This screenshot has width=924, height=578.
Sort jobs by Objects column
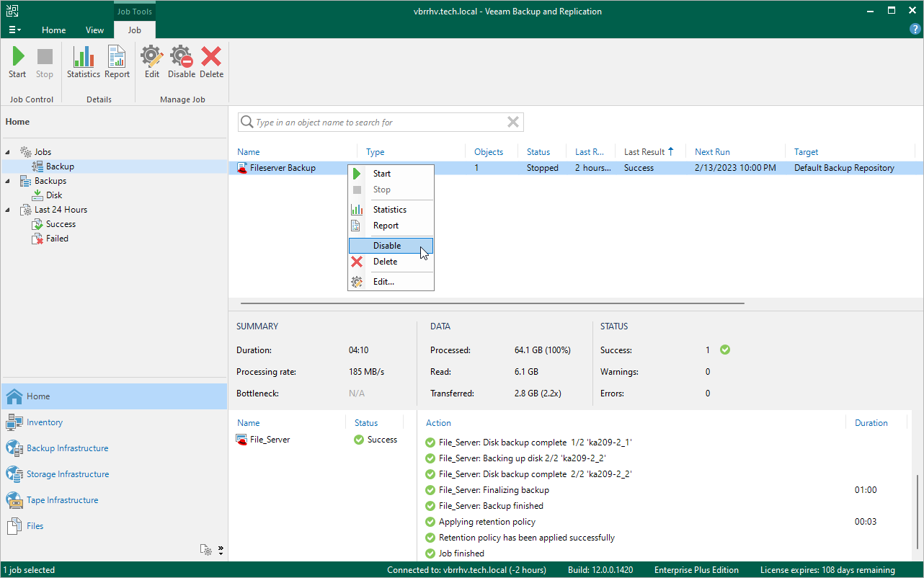point(489,152)
